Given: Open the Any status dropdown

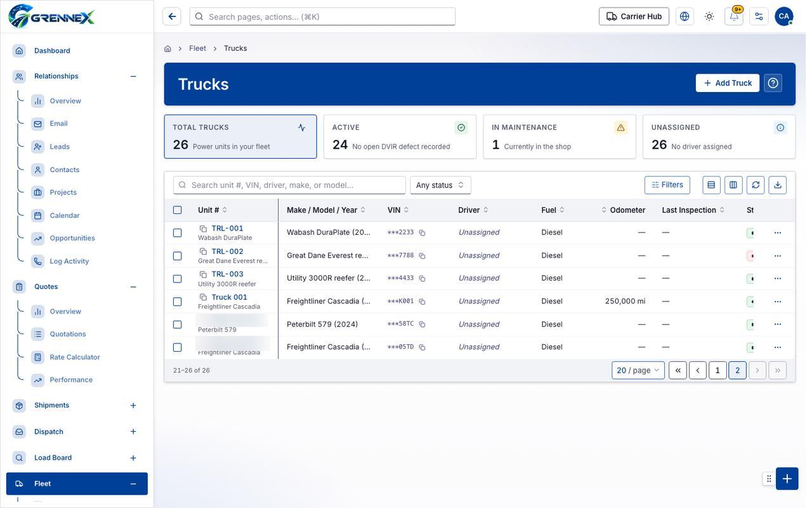Looking at the screenshot, I should (x=440, y=185).
